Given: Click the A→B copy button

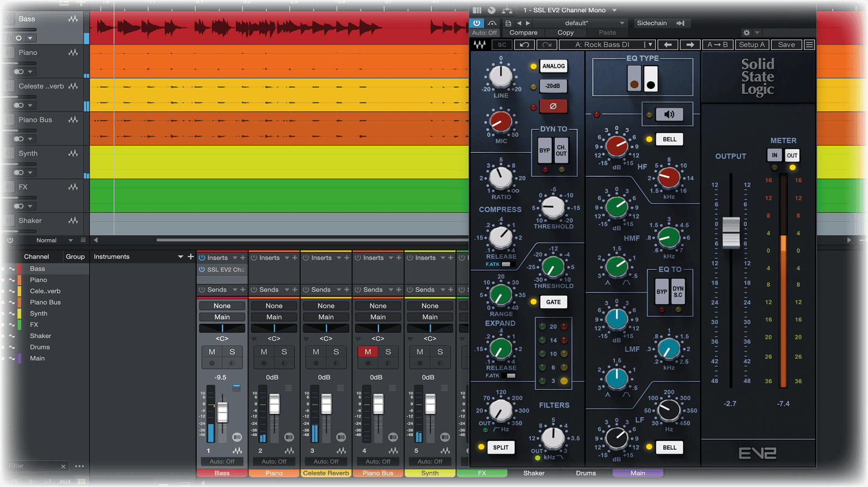Looking at the screenshot, I should (717, 44).
